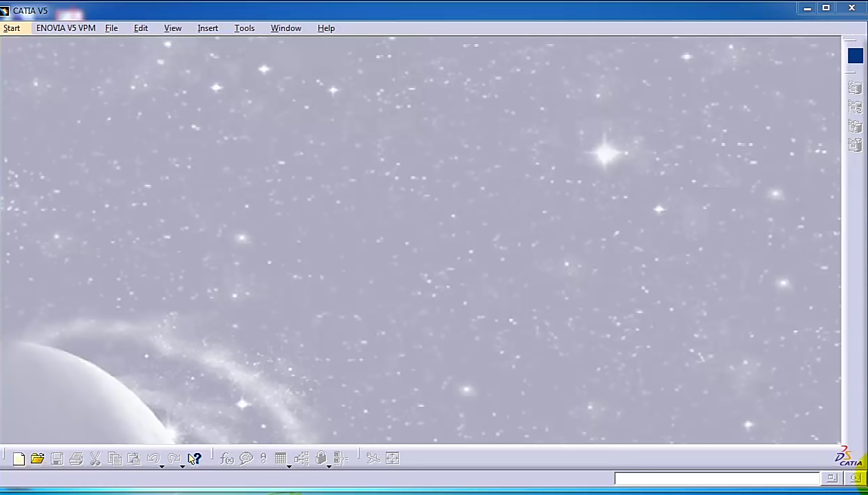Copy the current selection

coord(115,459)
